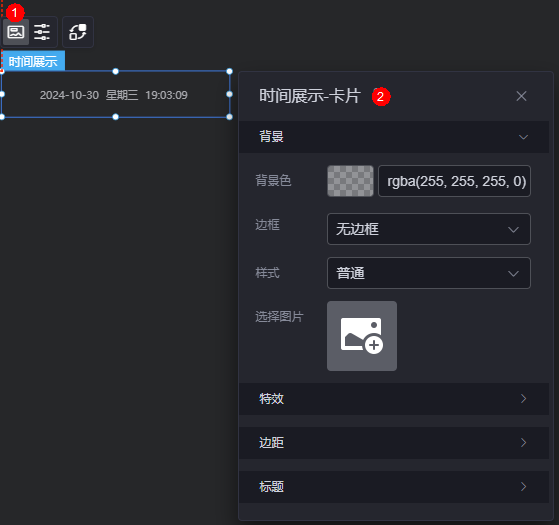Click the 特效 section title text
This screenshot has height=525, width=559.
271,398
